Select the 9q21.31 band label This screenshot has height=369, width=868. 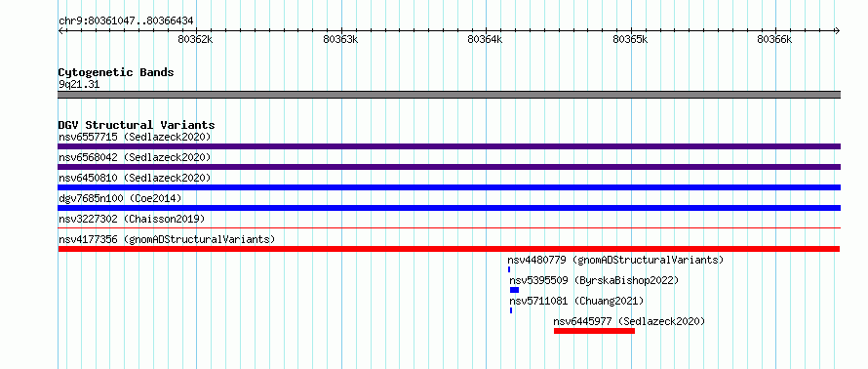[x=79, y=85]
